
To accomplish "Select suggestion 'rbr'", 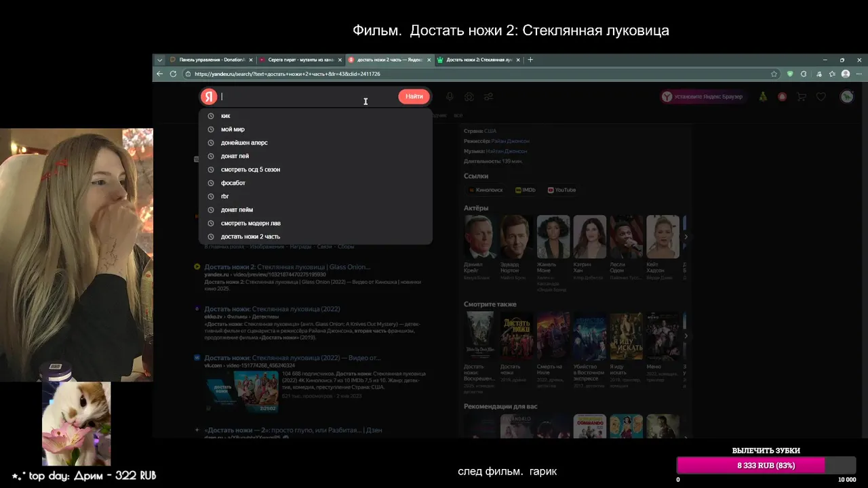I will pos(315,197).
